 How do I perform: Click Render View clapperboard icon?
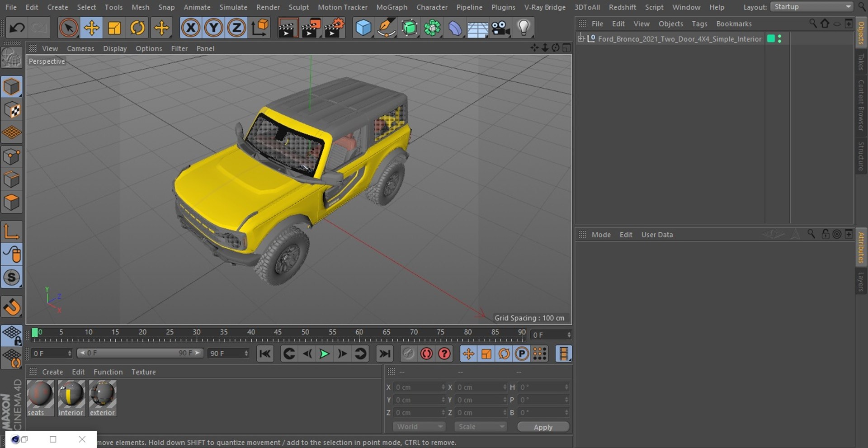tap(287, 28)
